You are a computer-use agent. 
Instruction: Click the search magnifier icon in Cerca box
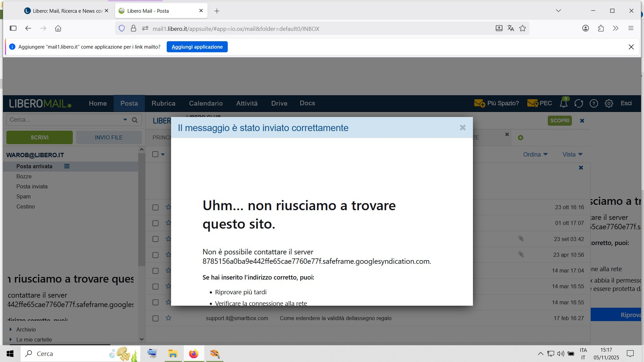pyautogui.click(x=135, y=120)
